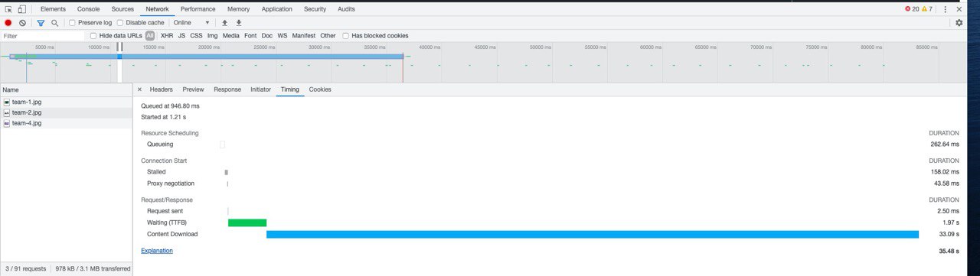Open the Performance panel
Image resolution: width=980 pixels, height=276 pixels.
pyautogui.click(x=198, y=9)
